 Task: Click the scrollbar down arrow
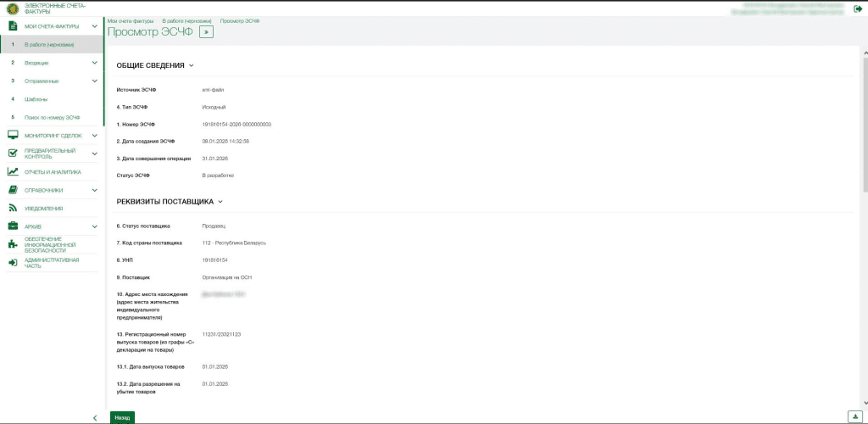(865, 404)
